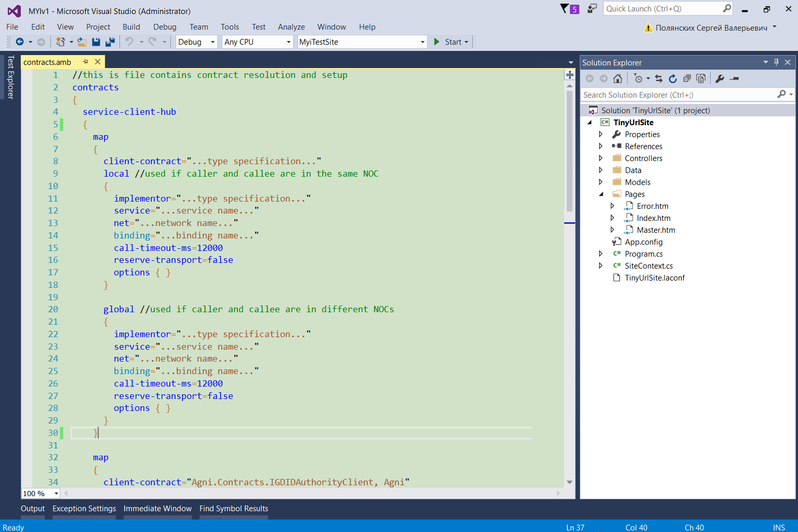
Task: Toggle Show All Files in Solution Explorer
Action: pos(701,78)
